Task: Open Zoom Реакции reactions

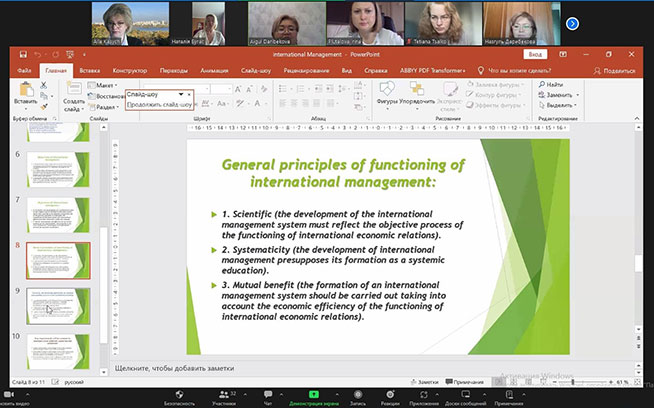Action: (x=390, y=398)
